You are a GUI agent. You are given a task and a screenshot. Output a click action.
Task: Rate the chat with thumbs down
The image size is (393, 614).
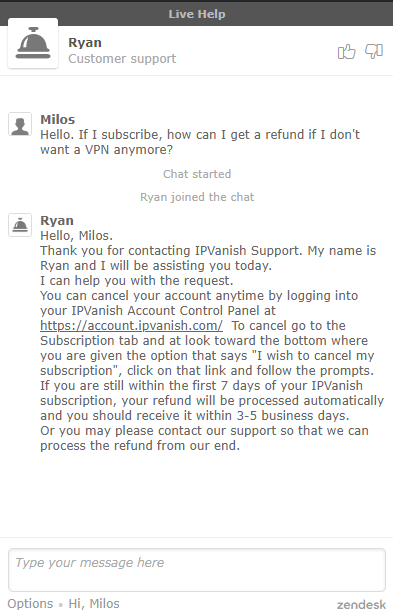[x=374, y=51]
